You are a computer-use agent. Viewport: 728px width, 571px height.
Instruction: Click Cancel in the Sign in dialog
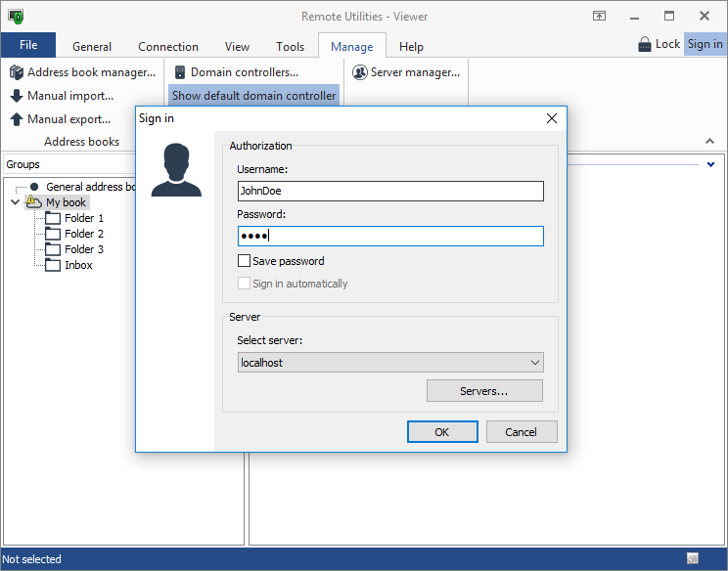tap(522, 432)
